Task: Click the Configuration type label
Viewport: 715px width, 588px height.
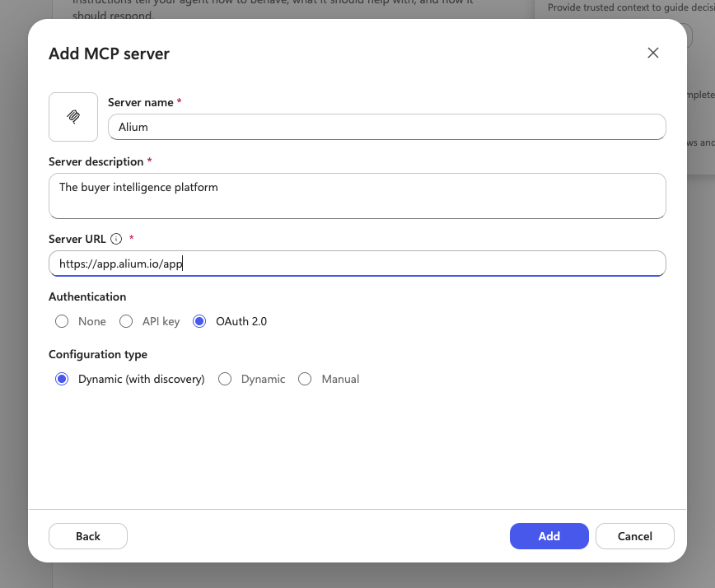Action: [98, 355]
